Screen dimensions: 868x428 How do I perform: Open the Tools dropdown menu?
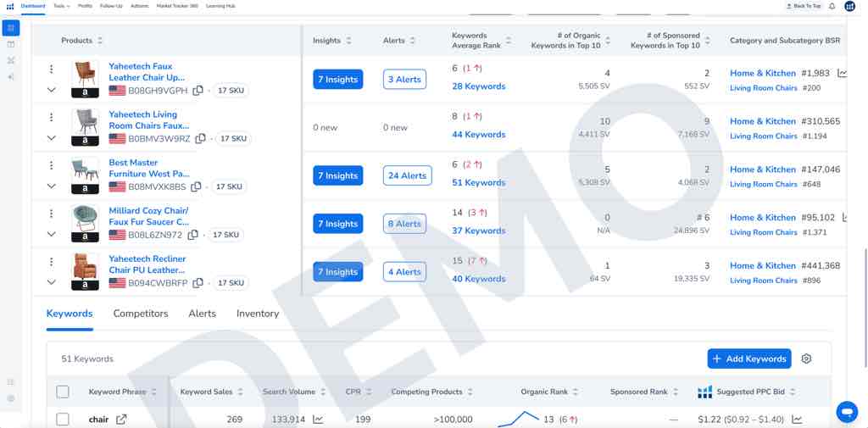61,6
